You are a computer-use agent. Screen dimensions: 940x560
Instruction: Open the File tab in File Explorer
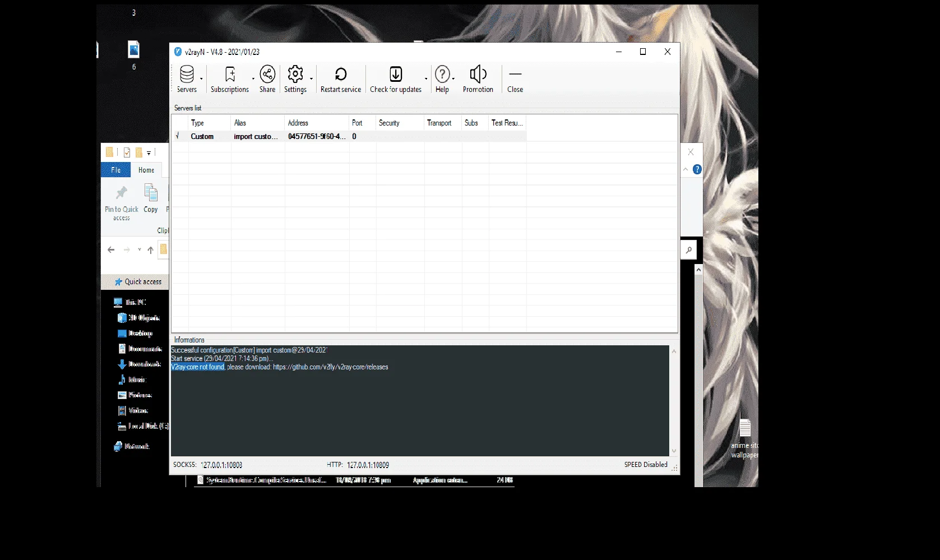(x=115, y=170)
